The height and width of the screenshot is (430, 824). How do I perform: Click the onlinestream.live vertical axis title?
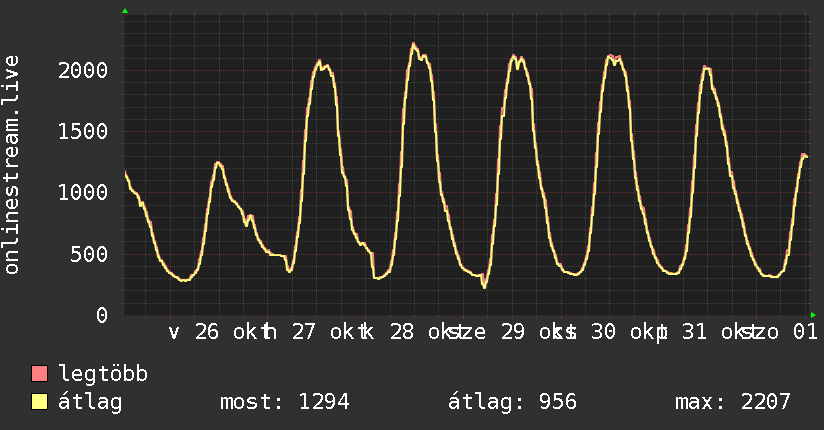(x=12, y=165)
